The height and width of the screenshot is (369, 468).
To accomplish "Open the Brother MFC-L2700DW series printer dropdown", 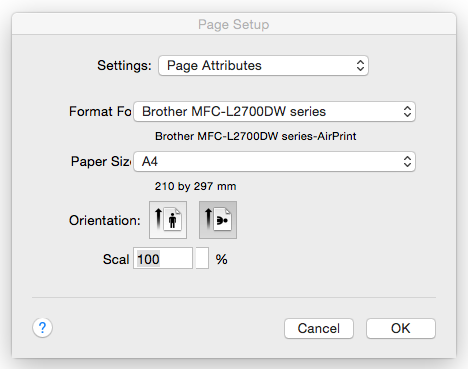I will (x=274, y=111).
